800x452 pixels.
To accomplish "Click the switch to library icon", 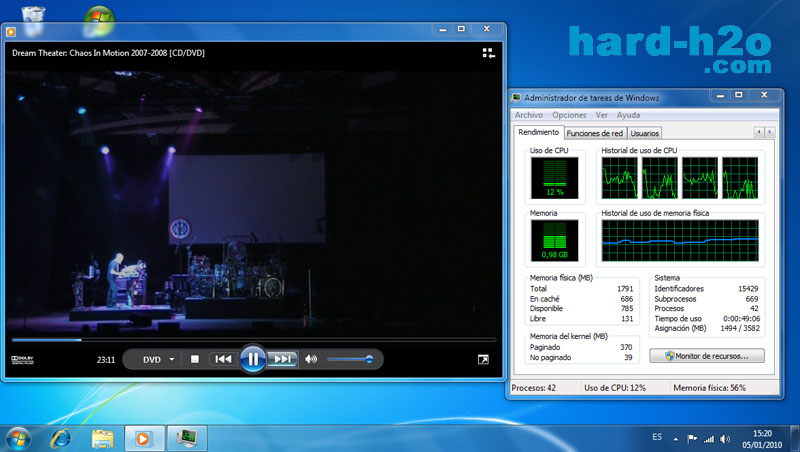I will (x=488, y=53).
